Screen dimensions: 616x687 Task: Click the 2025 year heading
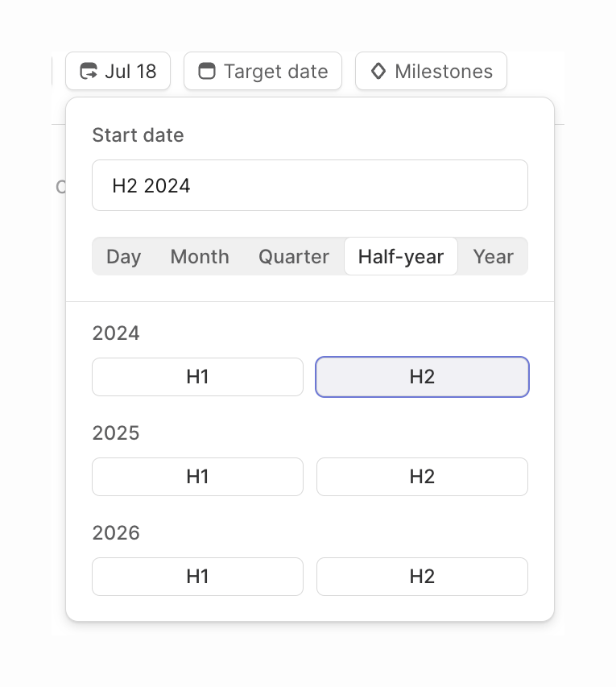[x=115, y=432]
